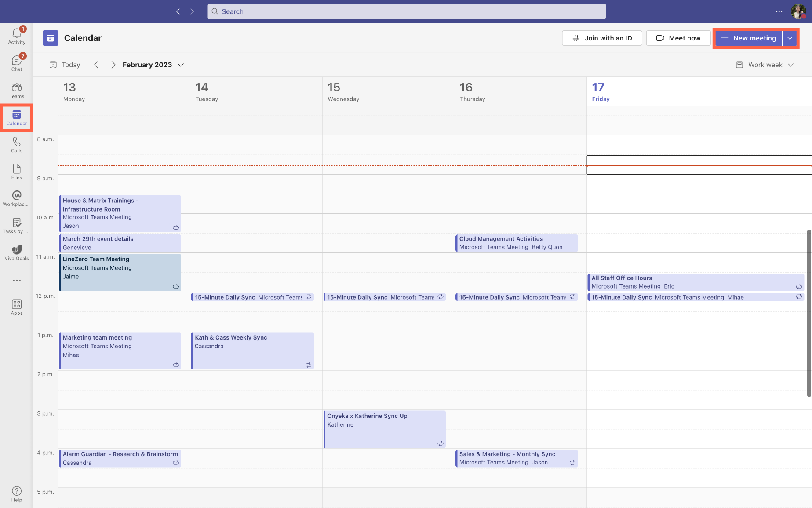Show more apps via sidebar ellipsis

point(17,281)
